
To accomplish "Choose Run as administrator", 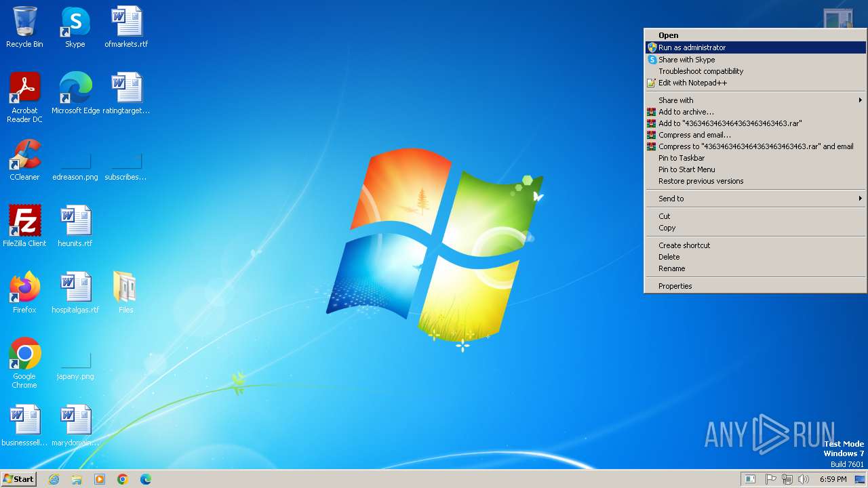I will point(755,47).
